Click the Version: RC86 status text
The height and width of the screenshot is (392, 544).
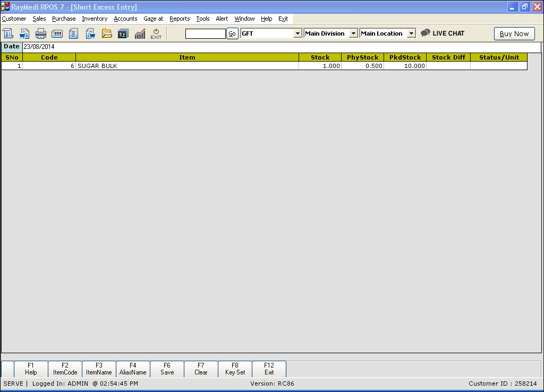(x=272, y=384)
